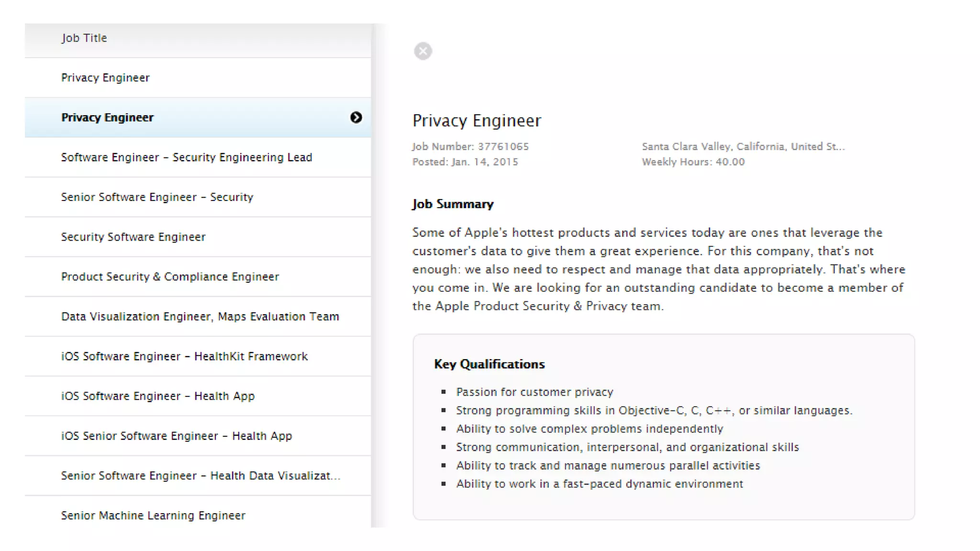View iOS Senior Software Engineer – Health App
Screen dimensions: 980x551
pos(177,436)
